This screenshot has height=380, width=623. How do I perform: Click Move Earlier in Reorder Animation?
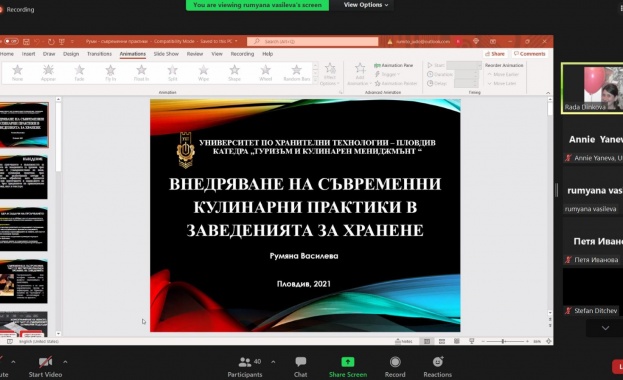503,74
